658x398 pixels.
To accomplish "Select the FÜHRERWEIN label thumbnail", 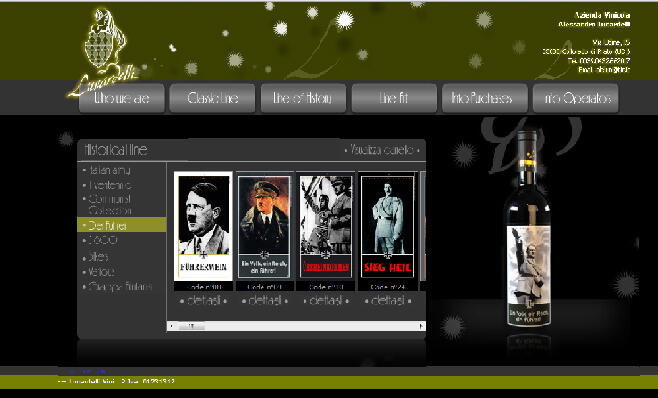I will [204, 226].
